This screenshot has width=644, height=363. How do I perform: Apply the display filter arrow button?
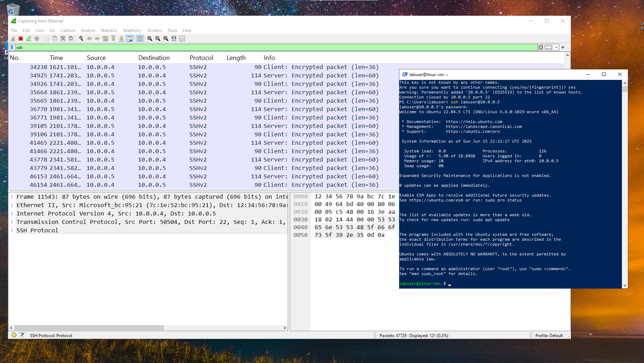(x=548, y=47)
